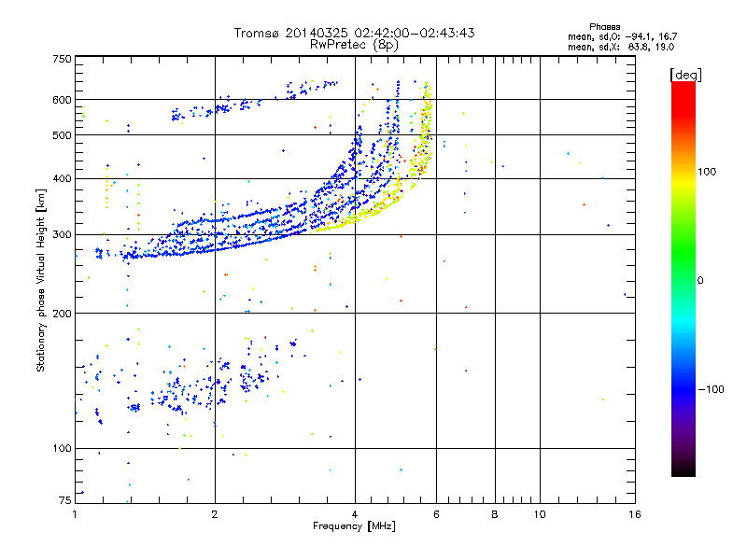747x560 pixels.
Task: Click the '750' y-axis tick label
Action: pos(63,59)
